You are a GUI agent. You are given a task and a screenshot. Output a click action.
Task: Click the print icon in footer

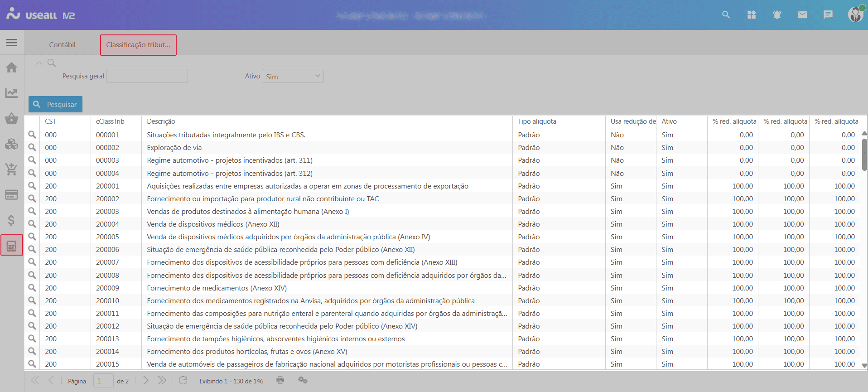280,380
